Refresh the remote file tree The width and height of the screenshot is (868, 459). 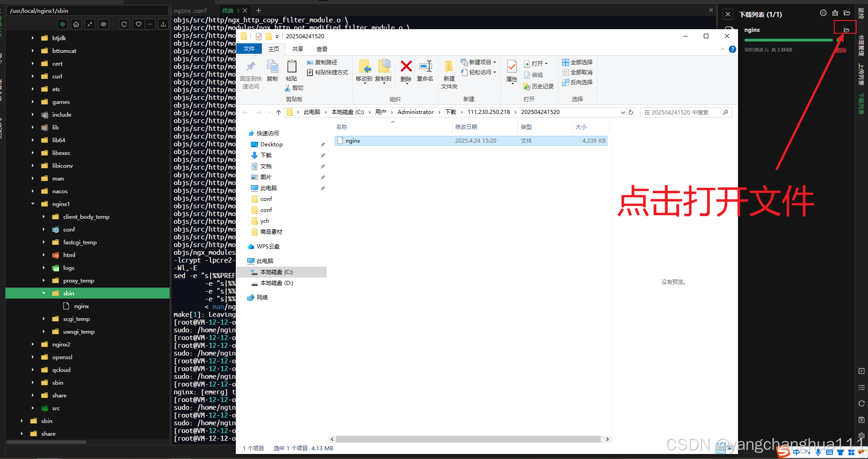[x=124, y=24]
